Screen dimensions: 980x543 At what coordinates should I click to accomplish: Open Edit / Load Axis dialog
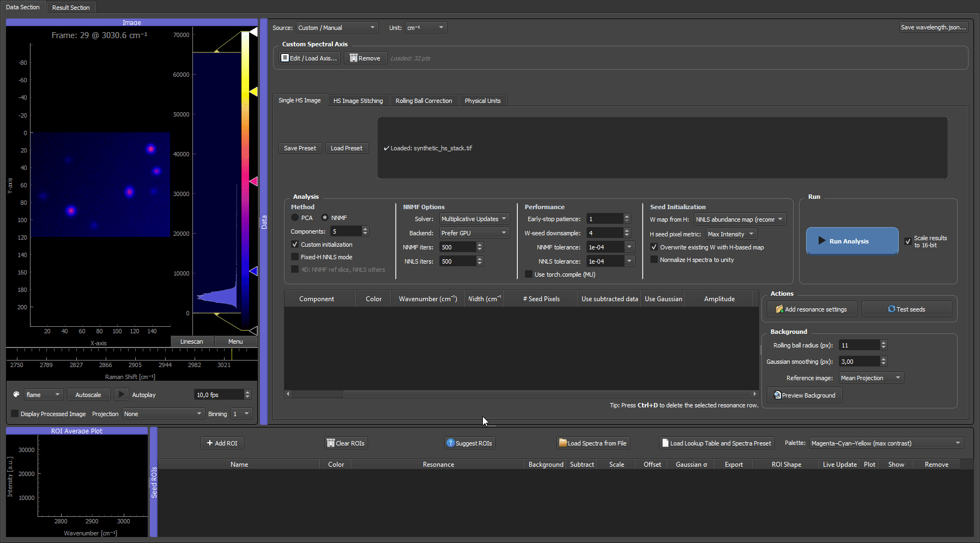pos(310,58)
